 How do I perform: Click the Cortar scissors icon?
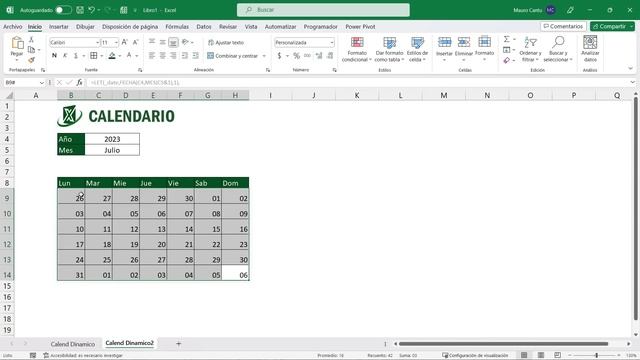point(31,40)
